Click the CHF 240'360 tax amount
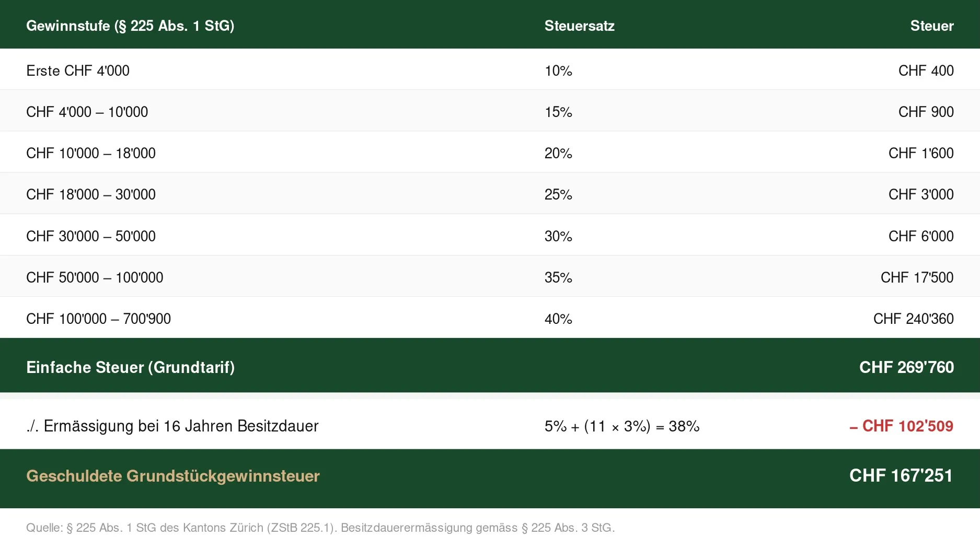Viewport: 980px width, 537px height. (x=913, y=319)
